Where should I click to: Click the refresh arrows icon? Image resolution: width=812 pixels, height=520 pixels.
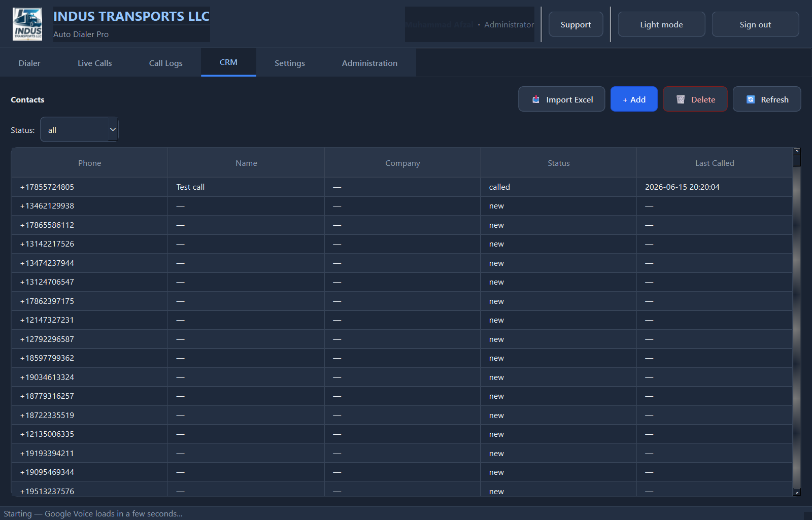coord(751,99)
